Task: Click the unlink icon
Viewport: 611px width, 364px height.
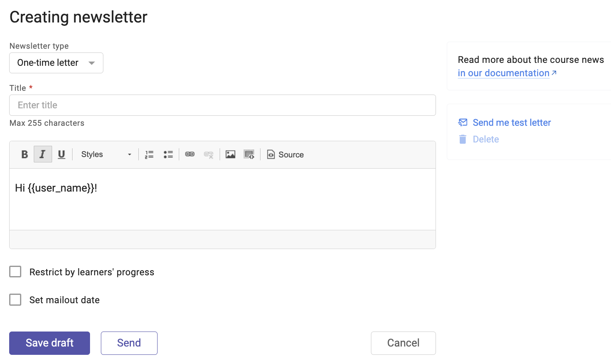Action: pos(208,155)
